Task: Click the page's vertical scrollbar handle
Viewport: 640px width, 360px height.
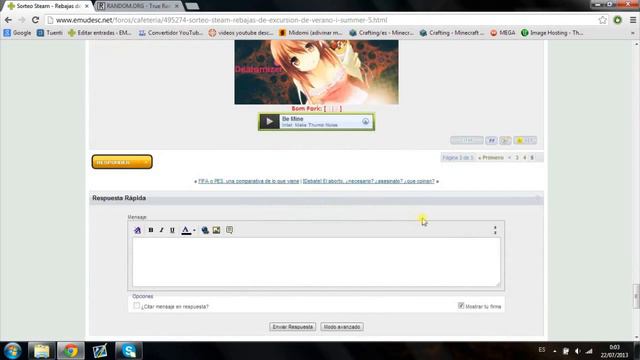Action: 636,297
